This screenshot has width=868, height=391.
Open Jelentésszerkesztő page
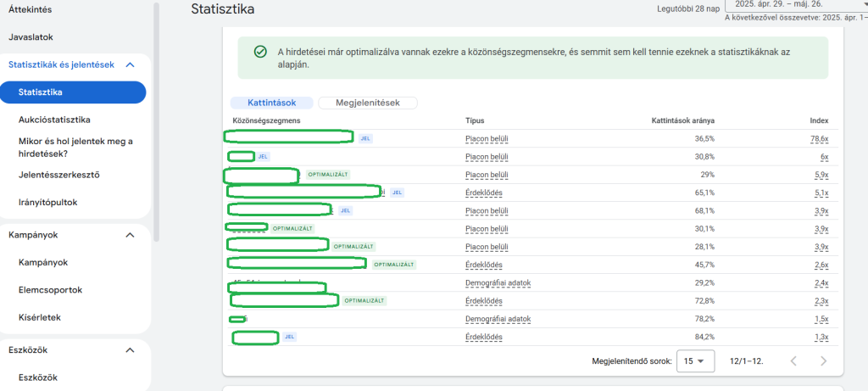tap(59, 175)
